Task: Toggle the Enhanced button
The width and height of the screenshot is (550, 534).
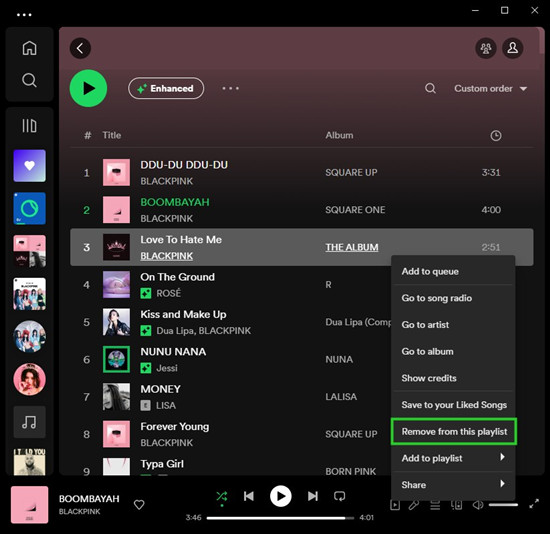Action: (166, 88)
